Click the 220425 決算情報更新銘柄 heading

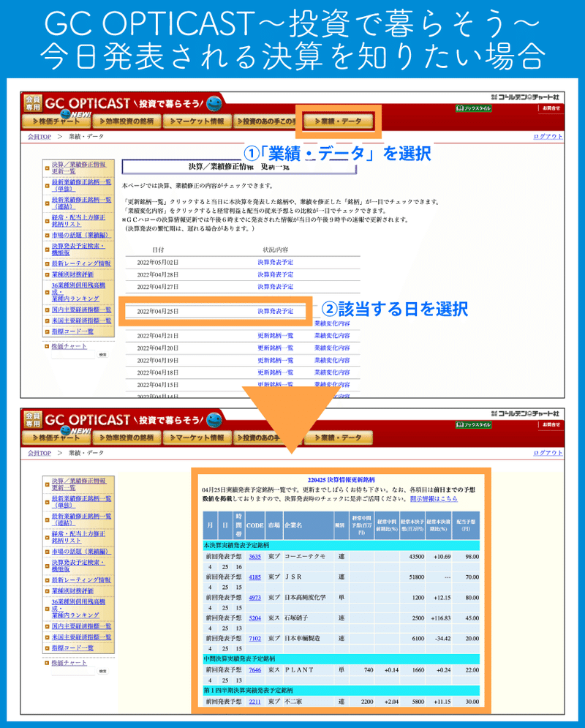point(341,480)
